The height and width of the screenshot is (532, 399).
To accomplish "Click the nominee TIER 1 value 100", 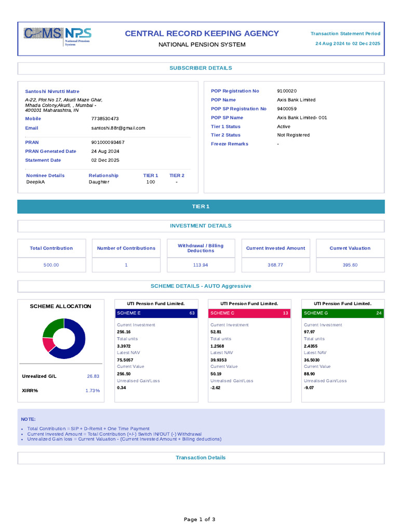I will point(151,182).
